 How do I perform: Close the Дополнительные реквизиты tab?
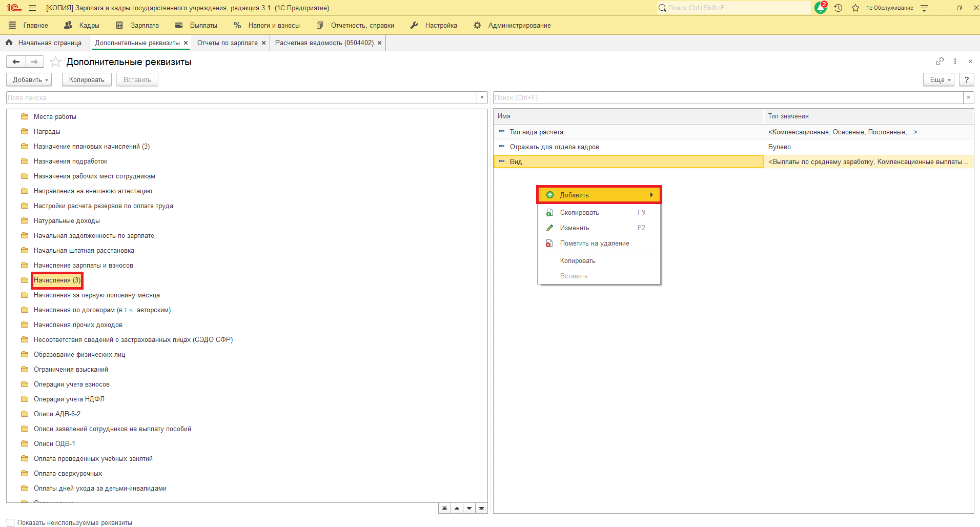pyautogui.click(x=186, y=43)
